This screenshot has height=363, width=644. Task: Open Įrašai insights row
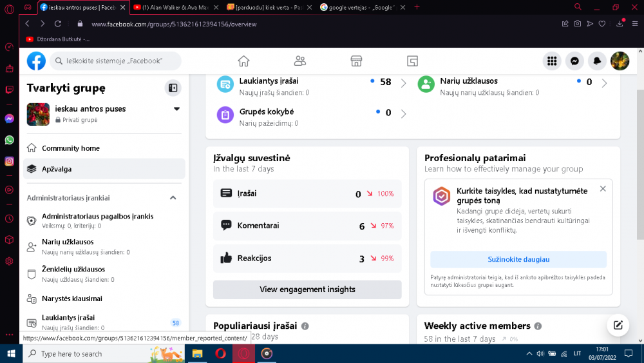(x=307, y=193)
